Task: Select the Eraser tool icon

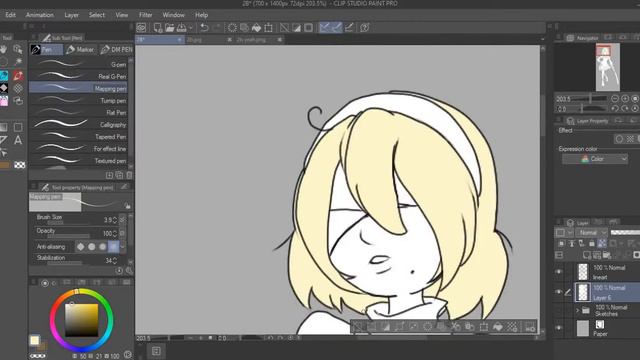Action: (4, 88)
